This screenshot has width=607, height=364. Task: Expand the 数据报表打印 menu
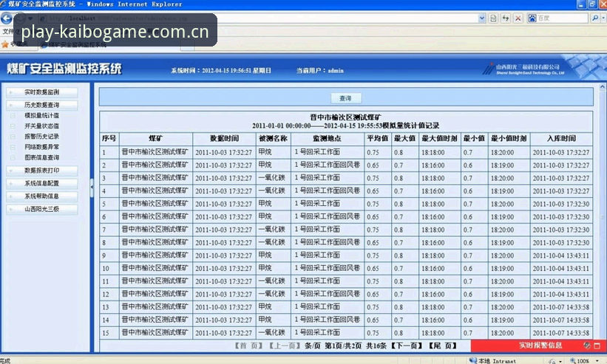tap(42, 171)
